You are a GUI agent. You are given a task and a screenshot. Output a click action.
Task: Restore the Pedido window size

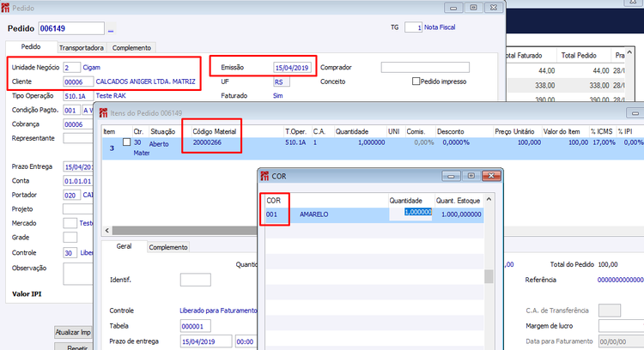point(473,8)
